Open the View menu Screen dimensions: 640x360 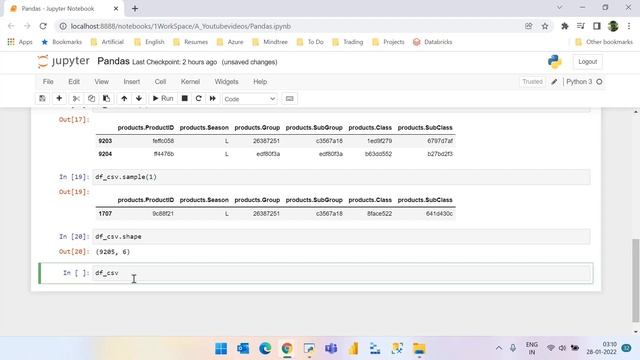click(102, 82)
